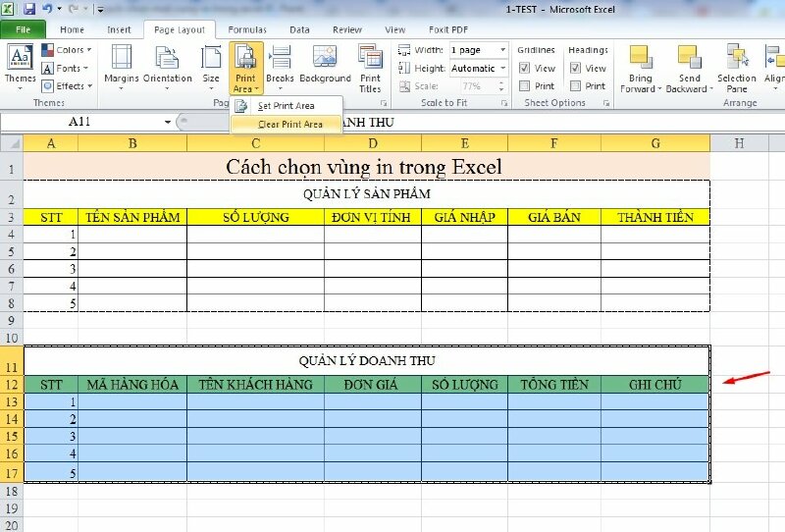Open the Breaks menu

coord(280,68)
